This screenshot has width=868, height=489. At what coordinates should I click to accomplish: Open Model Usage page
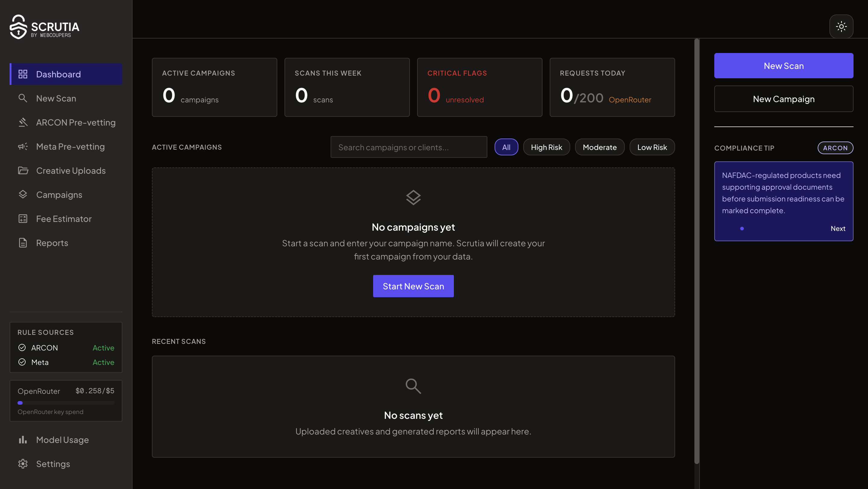coord(66,440)
